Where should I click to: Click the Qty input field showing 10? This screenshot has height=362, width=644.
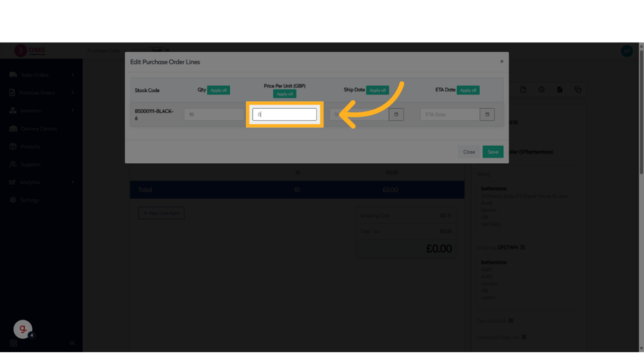coord(213,114)
